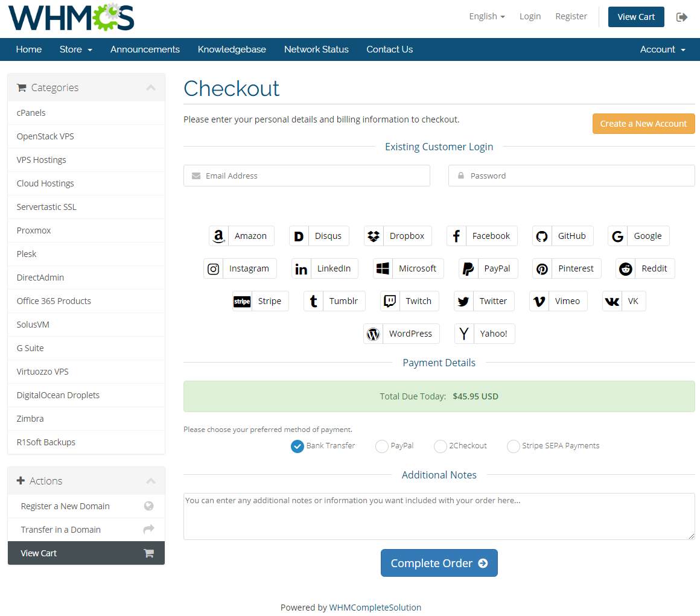Screen dimensions: 700x616
Task: Click the WordPress logo icon
Action: tap(373, 334)
